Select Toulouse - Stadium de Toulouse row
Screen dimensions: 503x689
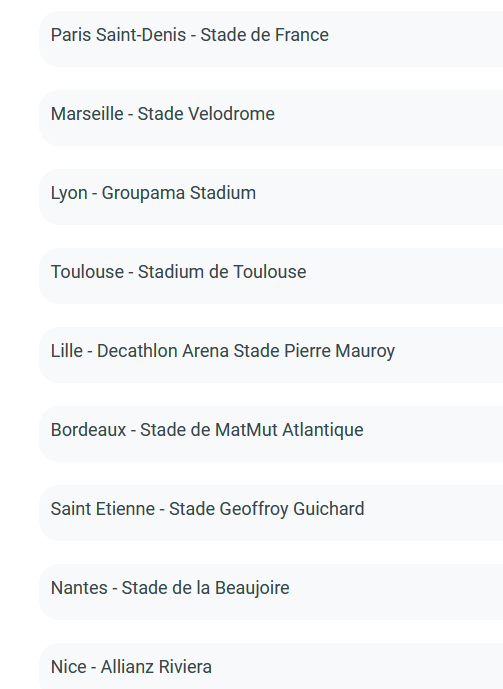(x=271, y=276)
